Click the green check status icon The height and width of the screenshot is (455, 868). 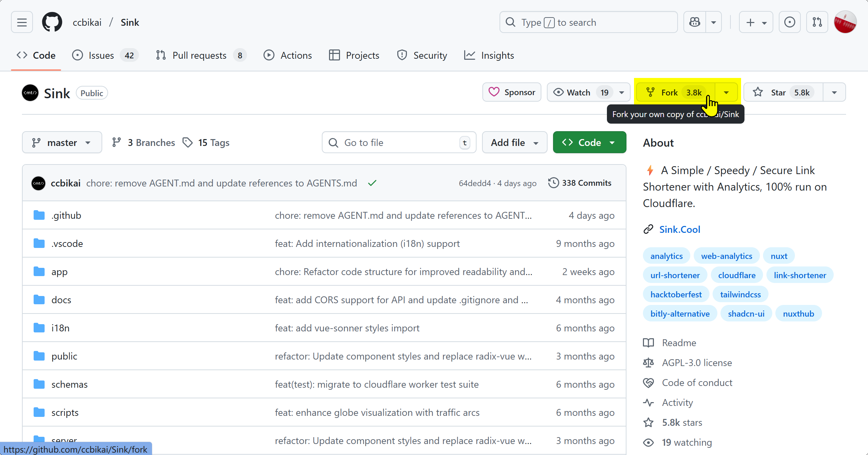[372, 183]
